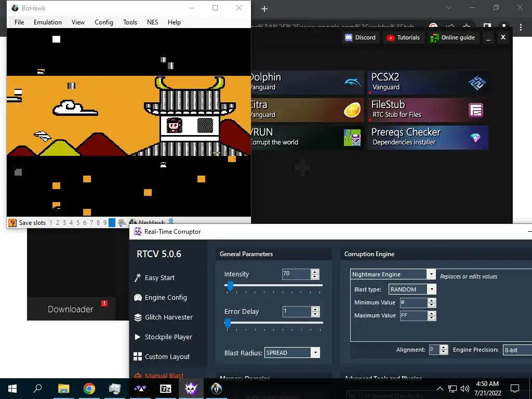Click the Error Delay slider thumb
The width and height of the screenshot is (532, 399).
pos(228,323)
